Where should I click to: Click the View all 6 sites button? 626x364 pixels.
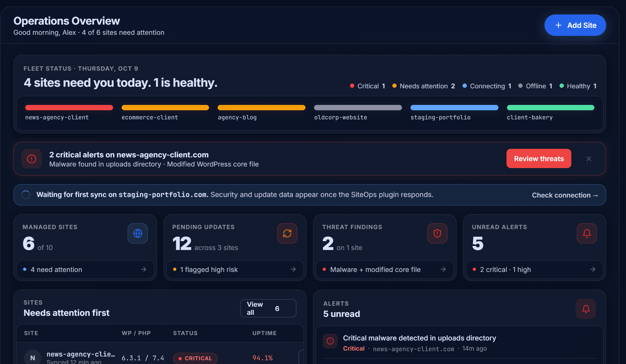[268, 308]
